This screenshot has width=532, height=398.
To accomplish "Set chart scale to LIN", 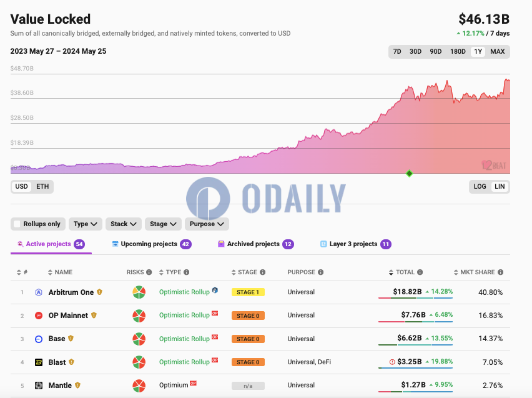I will [x=500, y=186].
